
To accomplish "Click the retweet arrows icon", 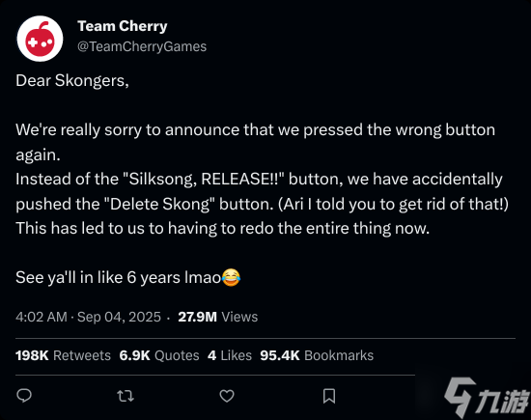I will 126,396.
